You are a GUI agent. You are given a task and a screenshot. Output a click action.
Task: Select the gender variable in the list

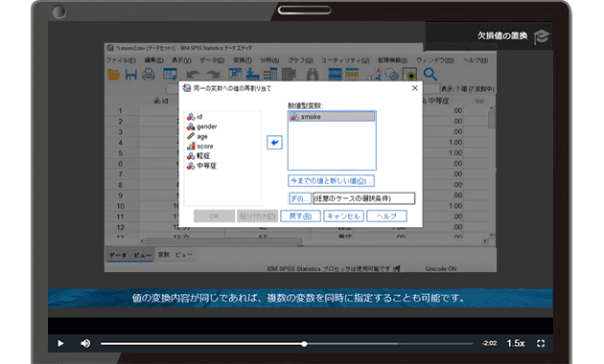[202, 126]
